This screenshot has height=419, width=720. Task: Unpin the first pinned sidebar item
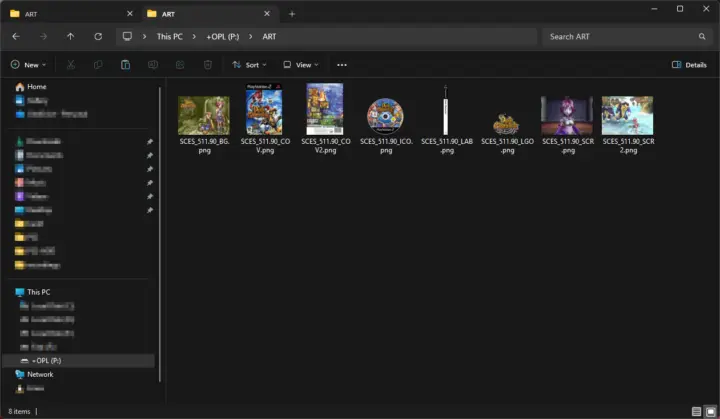click(x=150, y=142)
